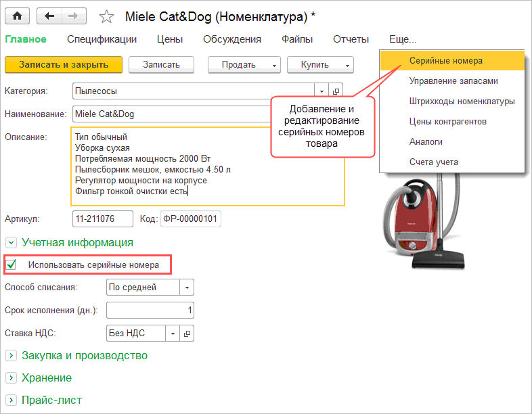Image resolution: width=532 pixels, height=414 pixels.
Task: Click the Продать button
Action: [238, 65]
